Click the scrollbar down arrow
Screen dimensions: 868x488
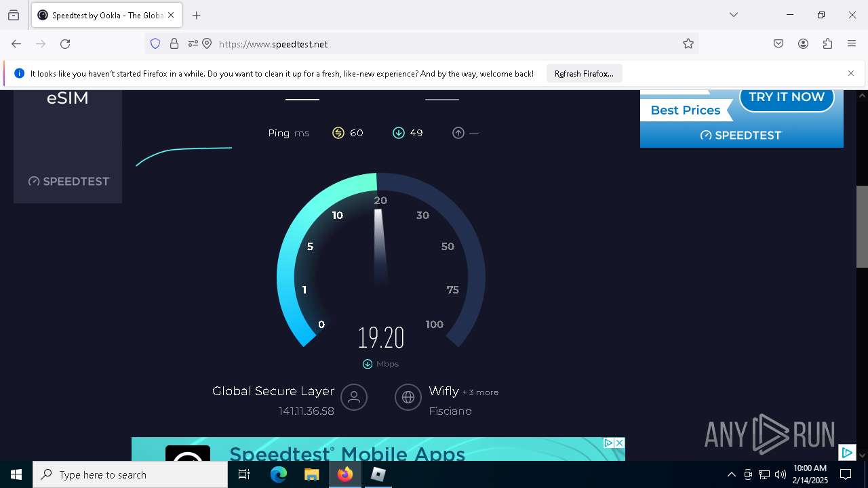point(862,455)
